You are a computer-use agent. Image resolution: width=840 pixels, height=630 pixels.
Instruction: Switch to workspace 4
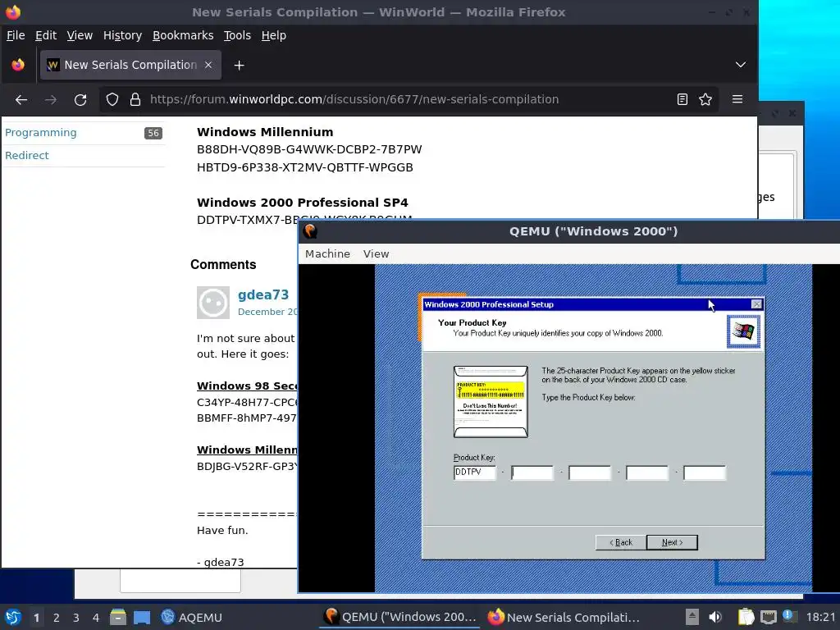tap(96, 618)
